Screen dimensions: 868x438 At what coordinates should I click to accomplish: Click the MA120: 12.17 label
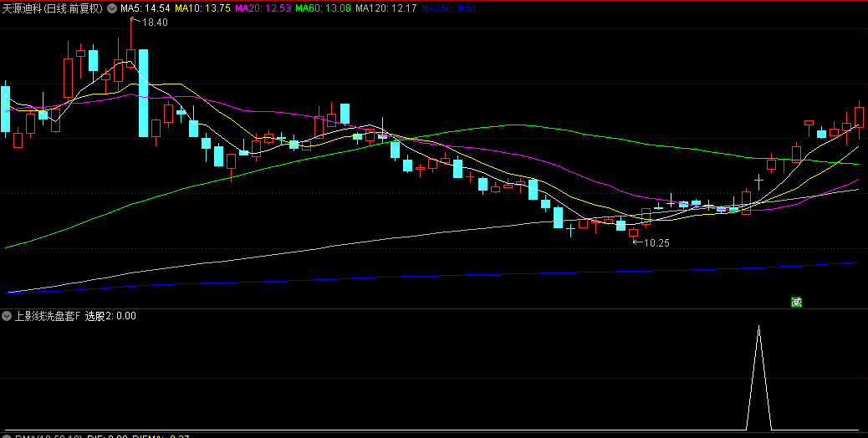(x=385, y=8)
